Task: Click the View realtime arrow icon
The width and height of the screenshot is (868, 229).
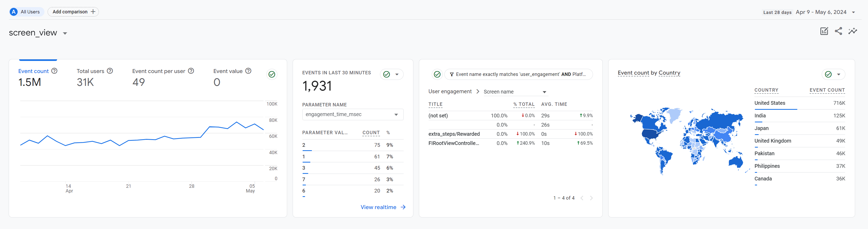Action: click(403, 207)
